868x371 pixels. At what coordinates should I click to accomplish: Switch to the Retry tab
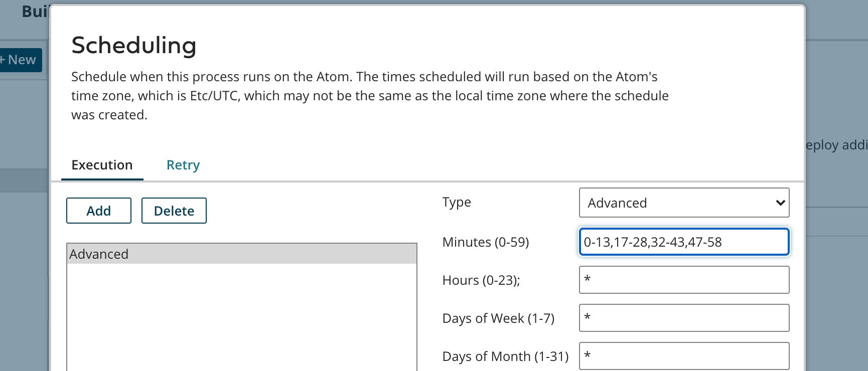point(183,165)
